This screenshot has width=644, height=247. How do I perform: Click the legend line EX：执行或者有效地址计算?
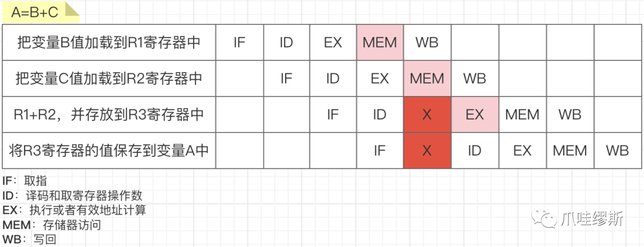click(x=74, y=211)
